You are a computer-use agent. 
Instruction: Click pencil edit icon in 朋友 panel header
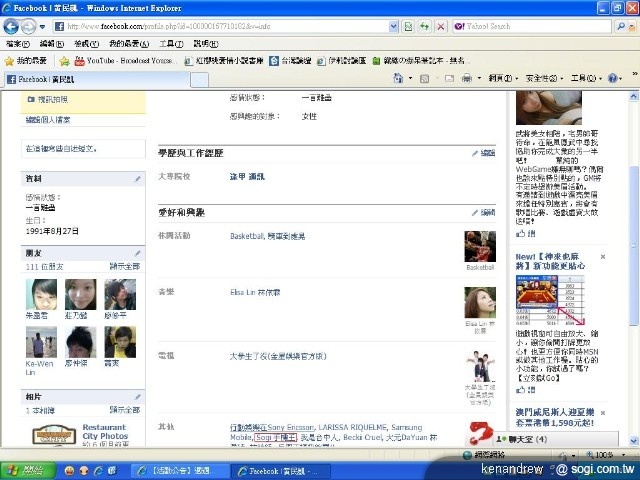tap(137, 253)
